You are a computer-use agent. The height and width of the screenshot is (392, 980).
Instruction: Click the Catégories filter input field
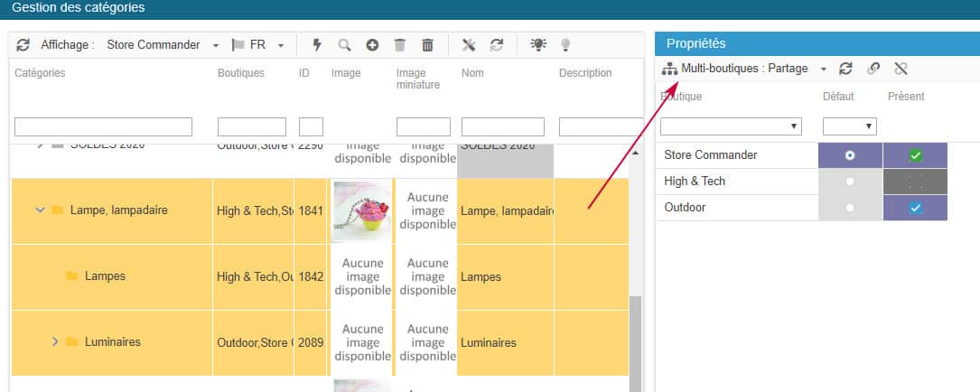(x=103, y=126)
